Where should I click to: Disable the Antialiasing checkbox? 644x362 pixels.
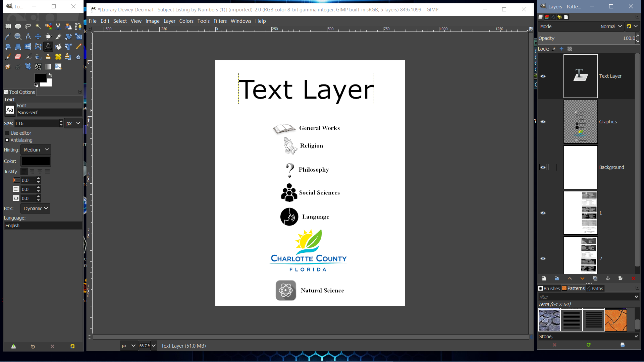pos(7,140)
